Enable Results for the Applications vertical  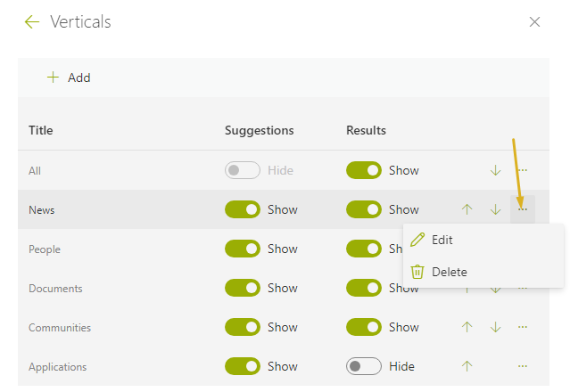point(364,366)
